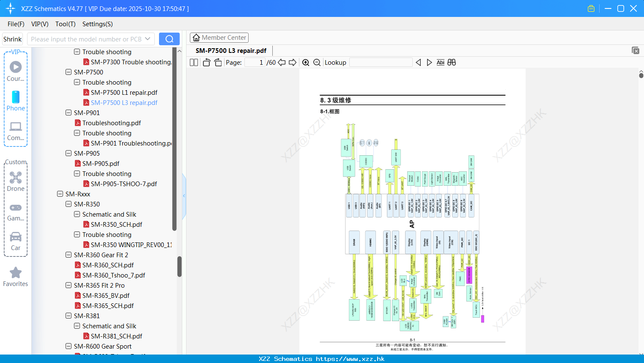This screenshot has width=644, height=363.
Task: Open SM-P905-TSHOO-7.pdf
Action: pyautogui.click(x=124, y=184)
